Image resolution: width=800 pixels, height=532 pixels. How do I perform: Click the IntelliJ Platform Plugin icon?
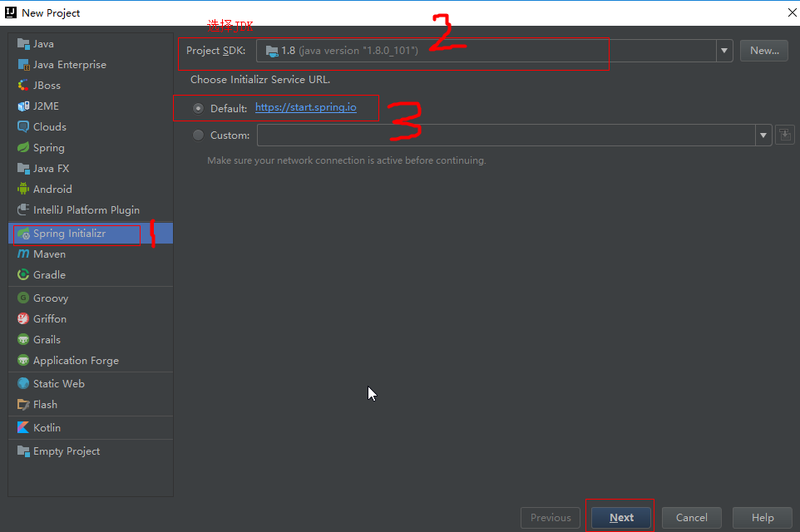click(x=23, y=209)
